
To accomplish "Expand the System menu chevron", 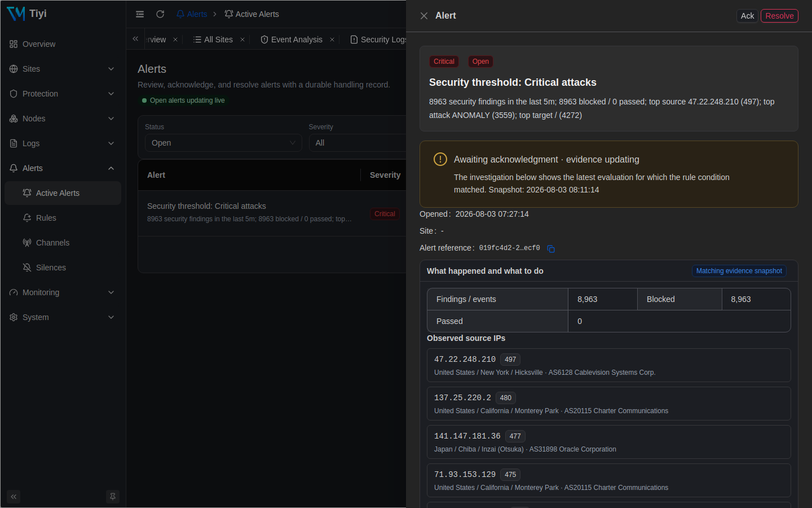I will (x=111, y=317).
